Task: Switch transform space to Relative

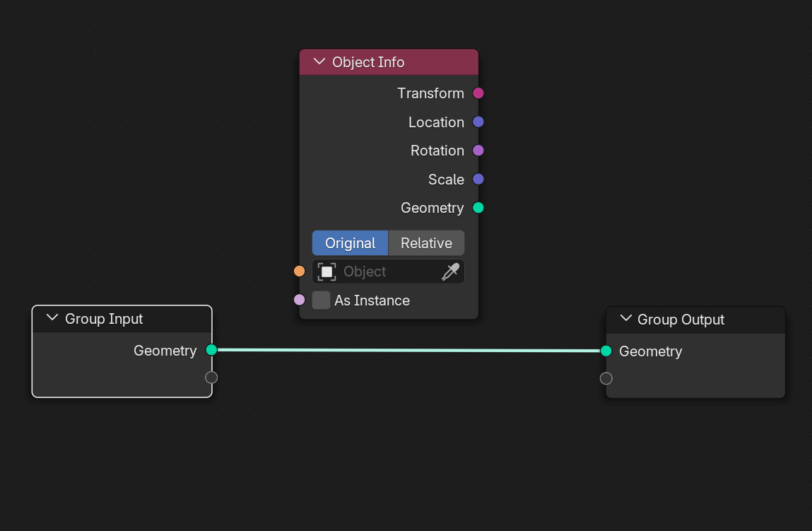Action: [x=426, y=243]
